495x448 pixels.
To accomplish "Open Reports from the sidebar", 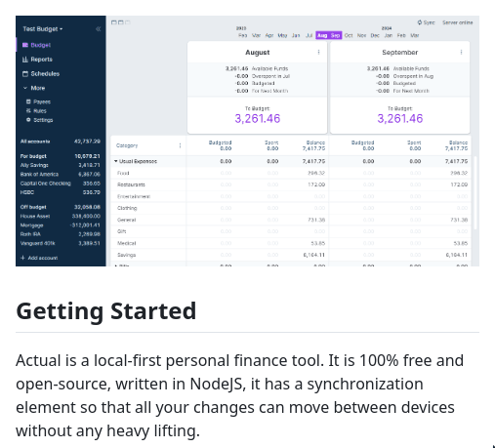I will 37,60.
